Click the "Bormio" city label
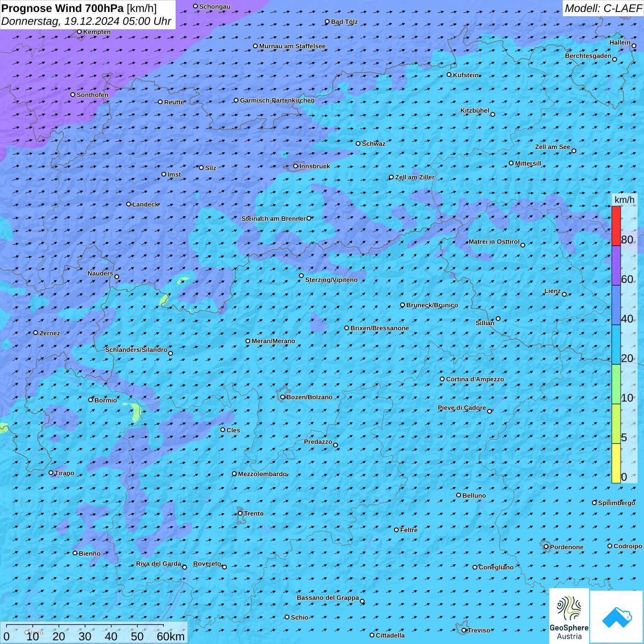Viewport: 644px width, 644px height. point(105,400)
